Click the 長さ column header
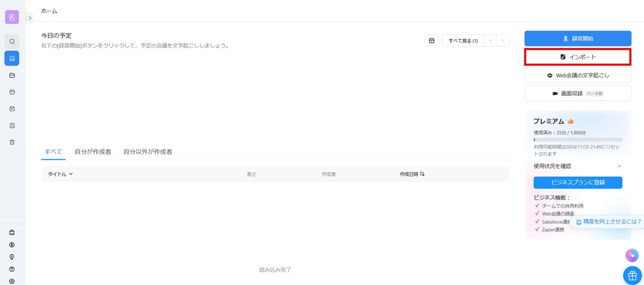The image size is (644, 285). click(251, 174)
